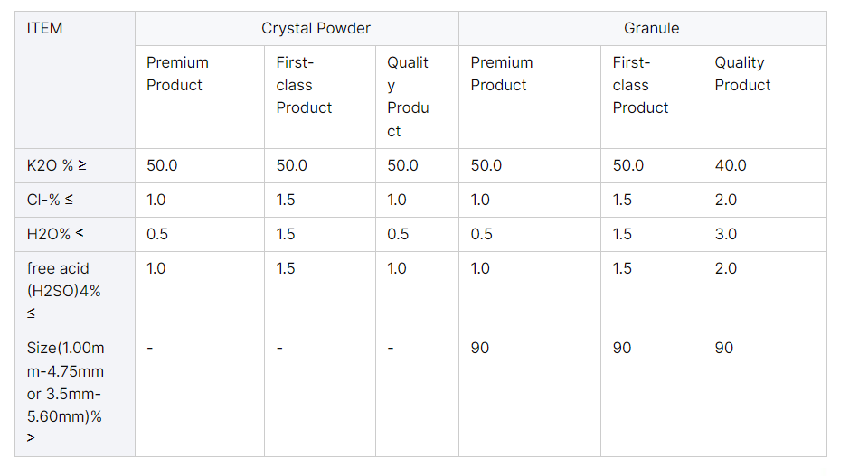Click Granule Quality Product Cl value 2.0
Viewport: 868px width, 476px height.
(726, 201)
